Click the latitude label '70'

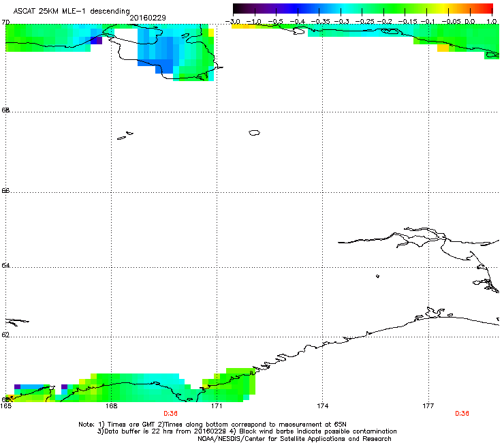pyautogui.click(x=5, y=22)
